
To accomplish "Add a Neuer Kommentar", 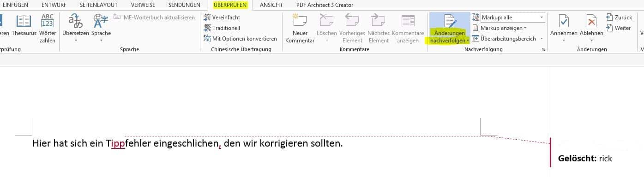I will coord(300,28).
